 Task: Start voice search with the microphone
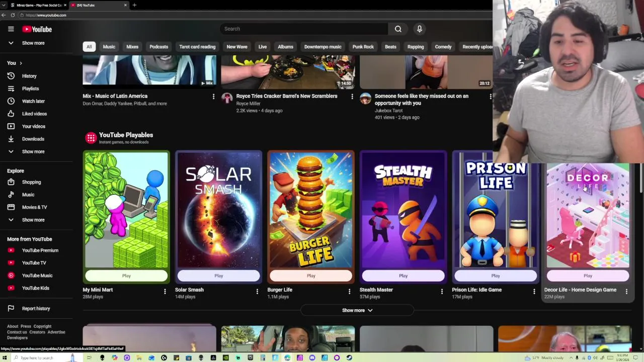pyautogui.click(x=419, y=29)
